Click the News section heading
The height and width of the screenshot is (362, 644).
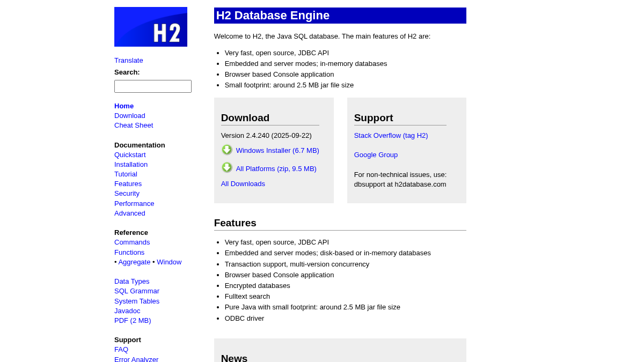pyautogui.click(x=235, y=358)
